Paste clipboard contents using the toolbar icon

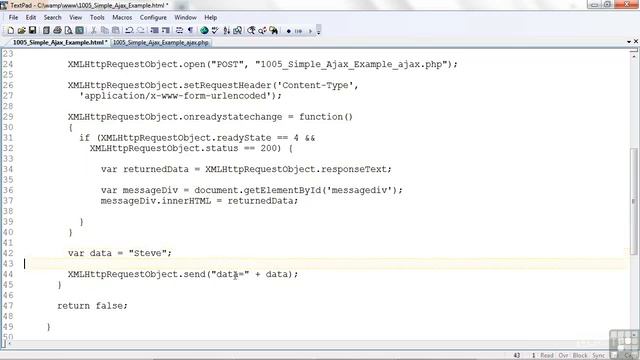pos(116,31)
